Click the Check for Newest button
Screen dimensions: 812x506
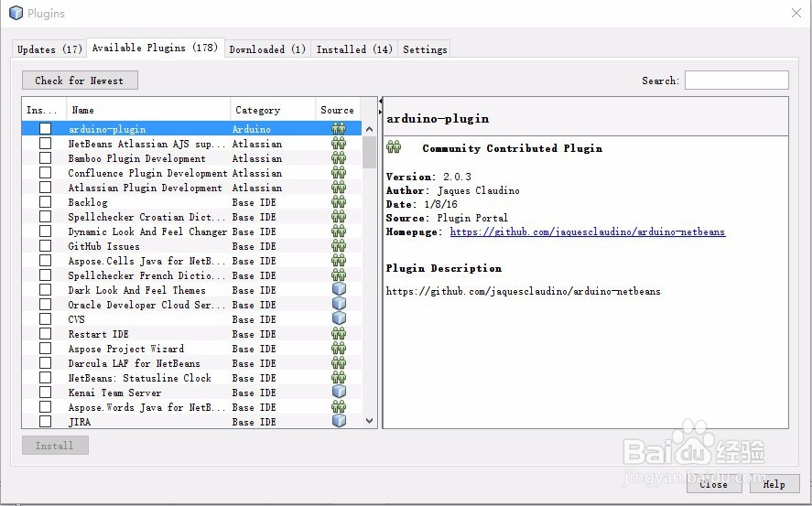pyautogui.click(x=80, y=81)
